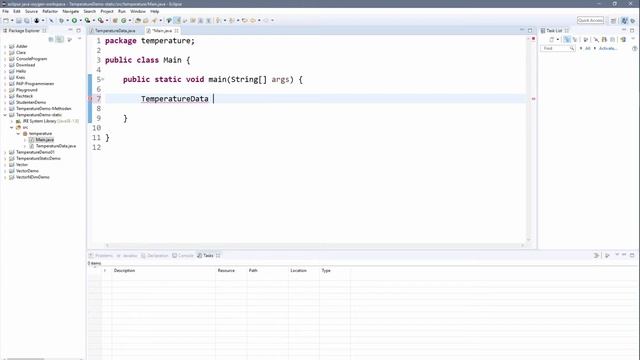The image size is (640, 360).
Task: Expand the JRE System Library node
Action: (x=12, y=121)
